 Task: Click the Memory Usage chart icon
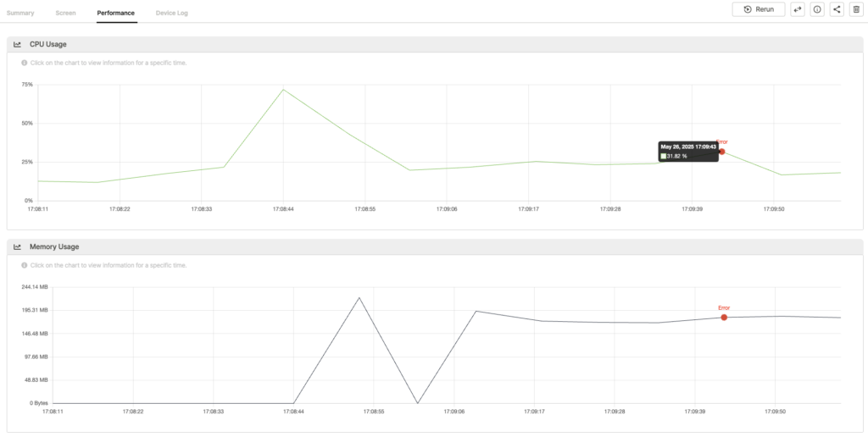pyautogui.click(x=18, y=247)
